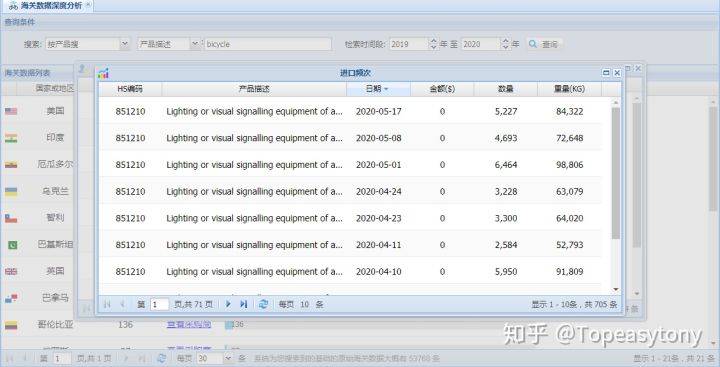Click the background page number field
The width and height of the screenshot is (720, 367).
pos(62,358)
